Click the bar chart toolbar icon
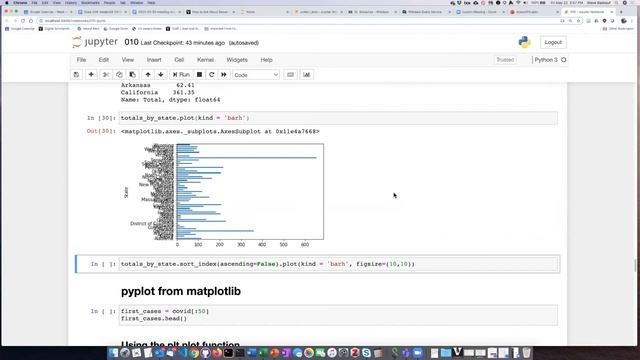Viewport: 640px width, 360px height. click(x=307, y=75)
